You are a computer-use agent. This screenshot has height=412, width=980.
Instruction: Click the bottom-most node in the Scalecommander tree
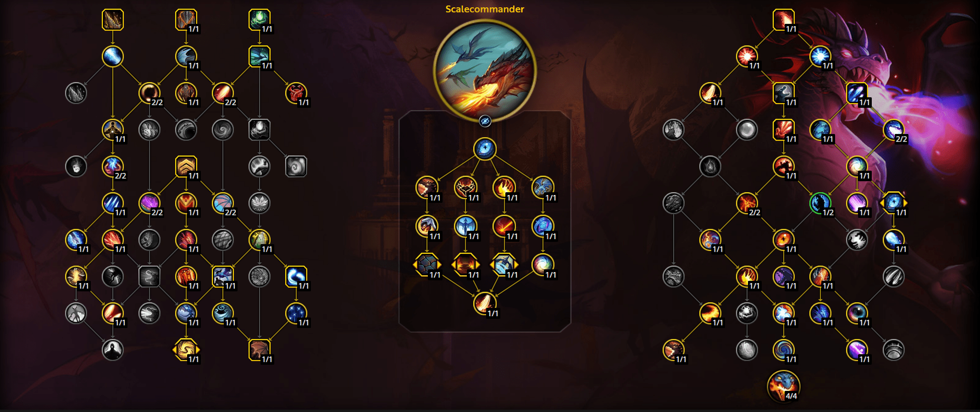point(485,303)
